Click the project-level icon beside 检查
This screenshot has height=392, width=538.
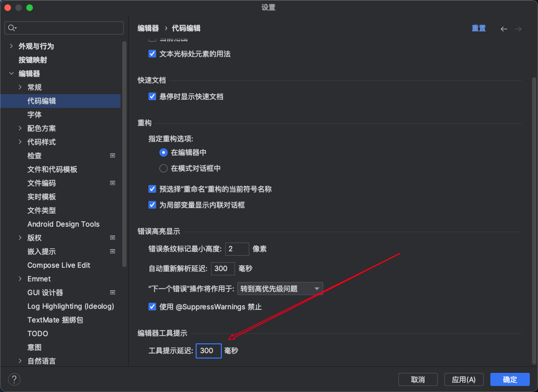coord(112,155)
